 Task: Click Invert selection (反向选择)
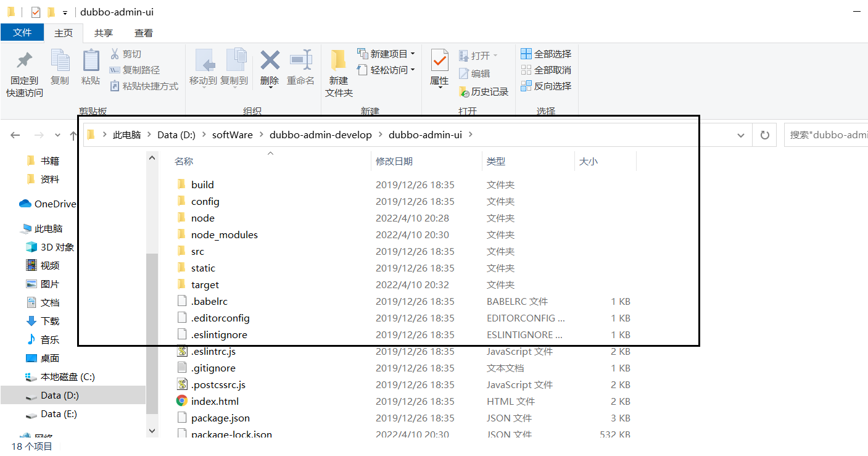point(546,86)
